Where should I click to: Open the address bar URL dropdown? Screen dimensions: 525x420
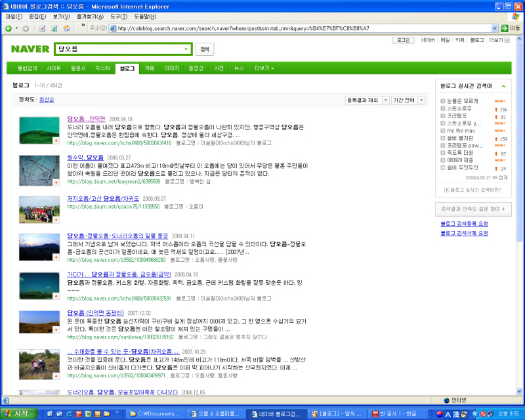pos(495,28)
